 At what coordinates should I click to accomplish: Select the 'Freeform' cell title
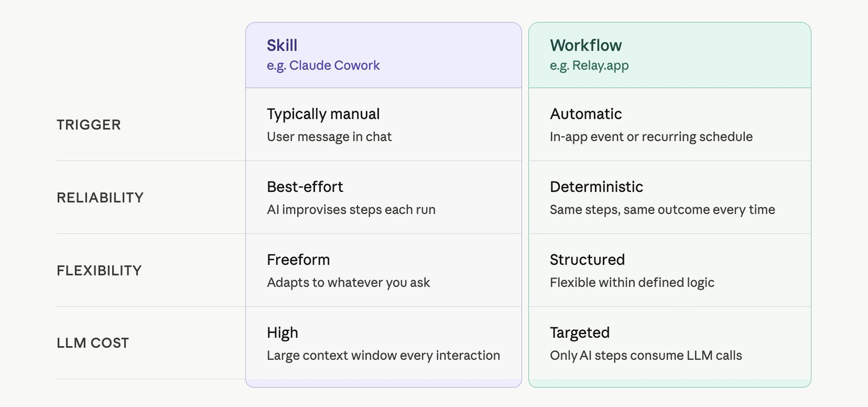point(298,260)
